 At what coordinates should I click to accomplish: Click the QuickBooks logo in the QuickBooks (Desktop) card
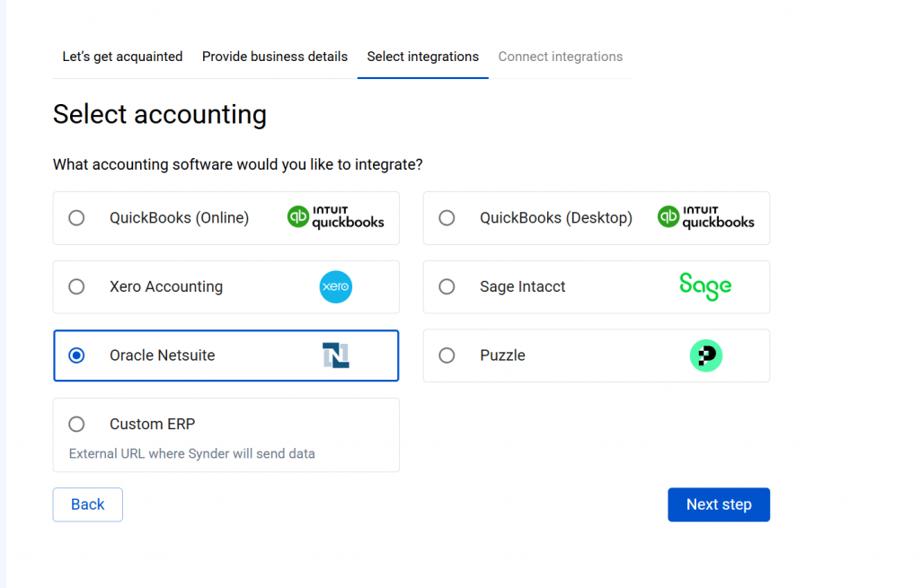[x=706, y=217]
